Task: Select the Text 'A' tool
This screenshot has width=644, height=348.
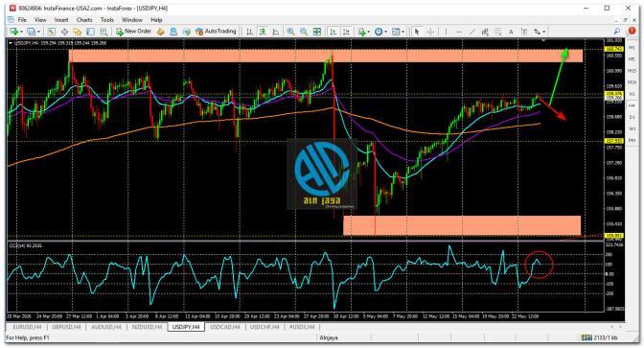Action: click(511, 32)
